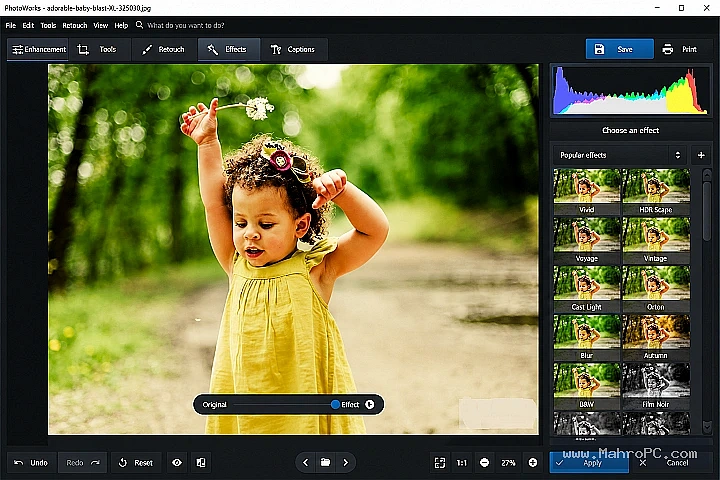Select the HDR Scape effect thumbnail
This screenshot has width=720, height=480.
pyautogui.click(x=656, y=191)
